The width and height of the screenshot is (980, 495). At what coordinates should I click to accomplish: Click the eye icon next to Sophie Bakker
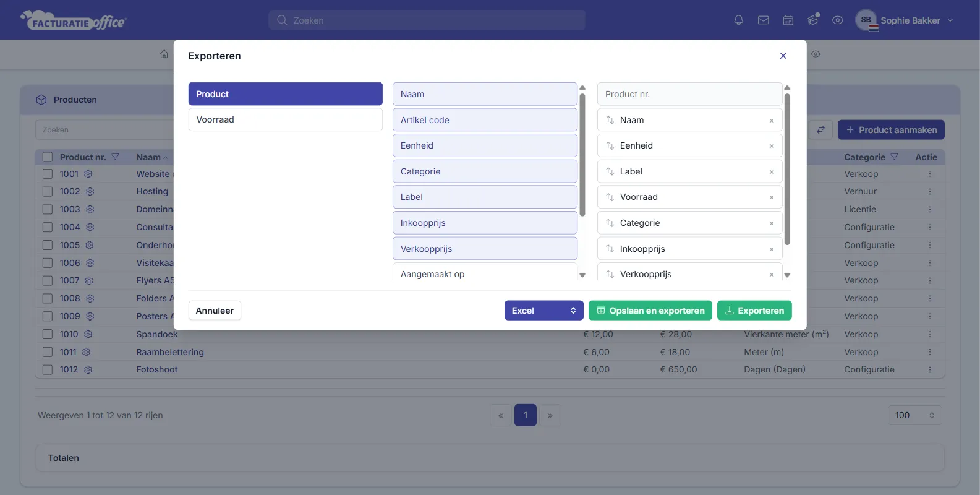point(837,20)
